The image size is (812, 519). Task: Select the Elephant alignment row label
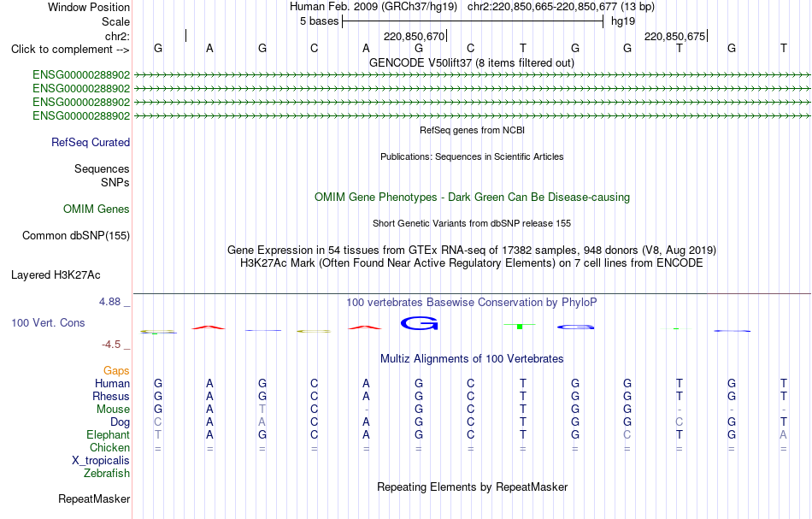109,434
